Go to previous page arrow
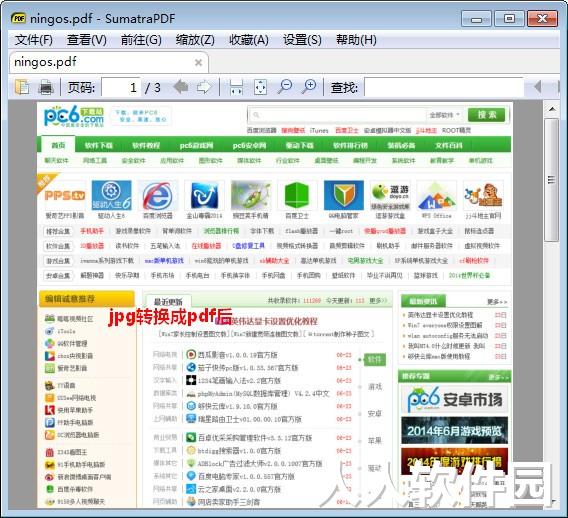568x518 pixels. 180,87
